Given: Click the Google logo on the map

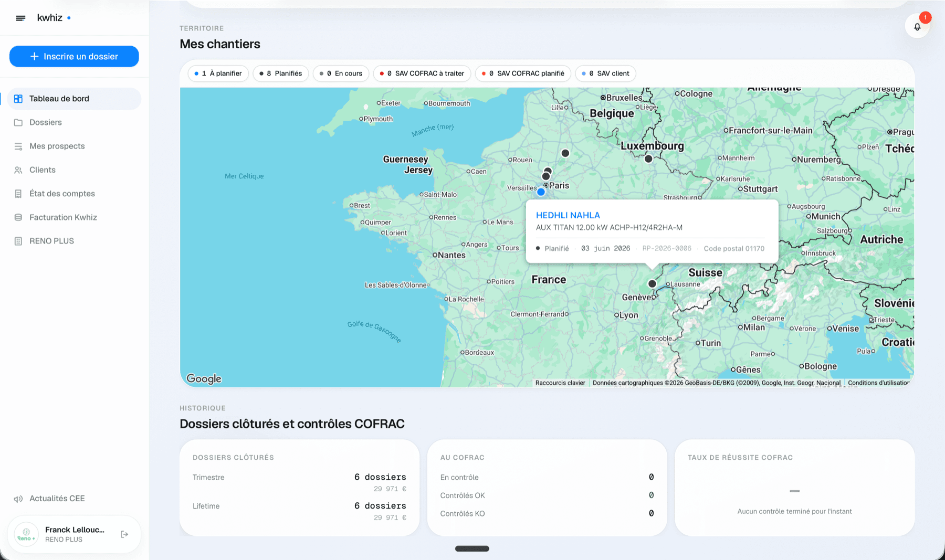Looking at the screenshot, I should point(204,379).
